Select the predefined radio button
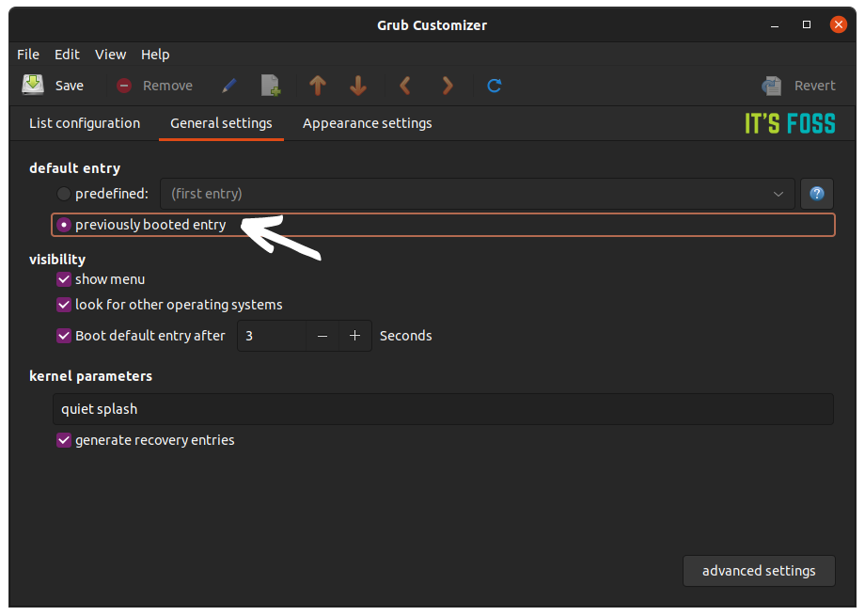Screen dimensions: 865x616 [63, 194]
